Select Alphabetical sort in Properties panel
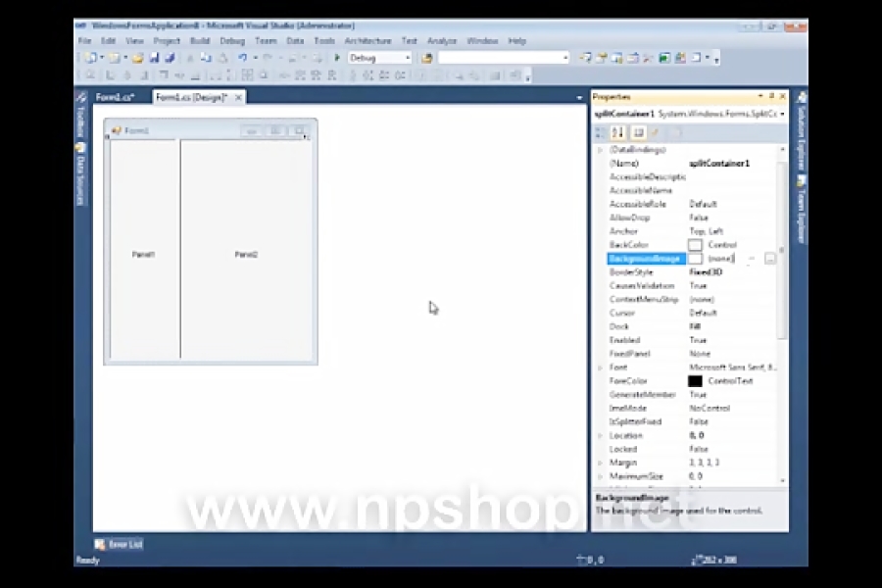 (617, 132)
